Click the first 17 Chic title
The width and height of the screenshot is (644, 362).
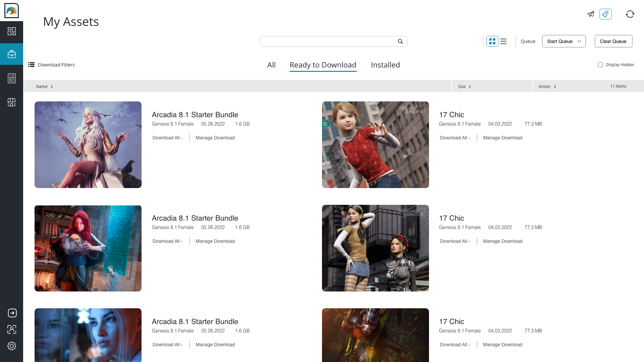coord(451,115)
